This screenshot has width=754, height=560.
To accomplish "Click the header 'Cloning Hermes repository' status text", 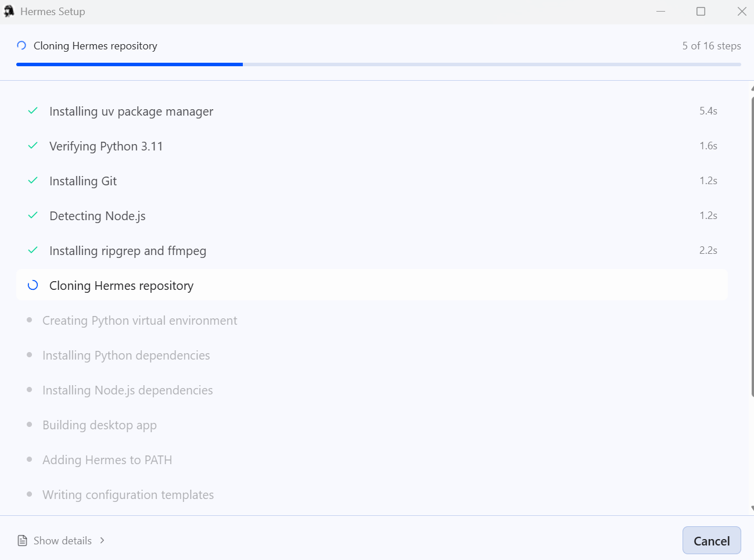I will tap(95, 45).
